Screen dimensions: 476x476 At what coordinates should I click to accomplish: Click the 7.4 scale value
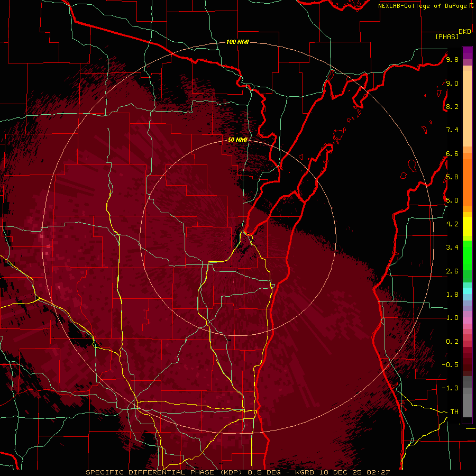tap(452, 130)
